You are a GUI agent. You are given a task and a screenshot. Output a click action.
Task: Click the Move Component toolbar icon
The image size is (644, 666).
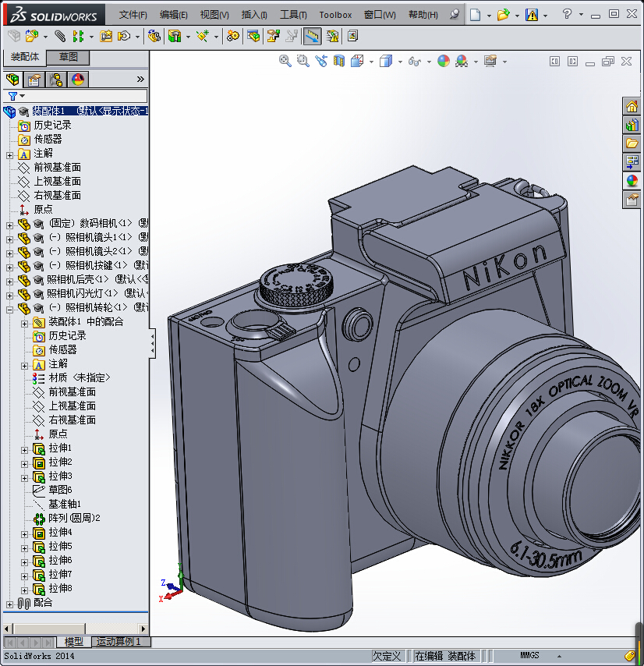click(x=124, y=36)
